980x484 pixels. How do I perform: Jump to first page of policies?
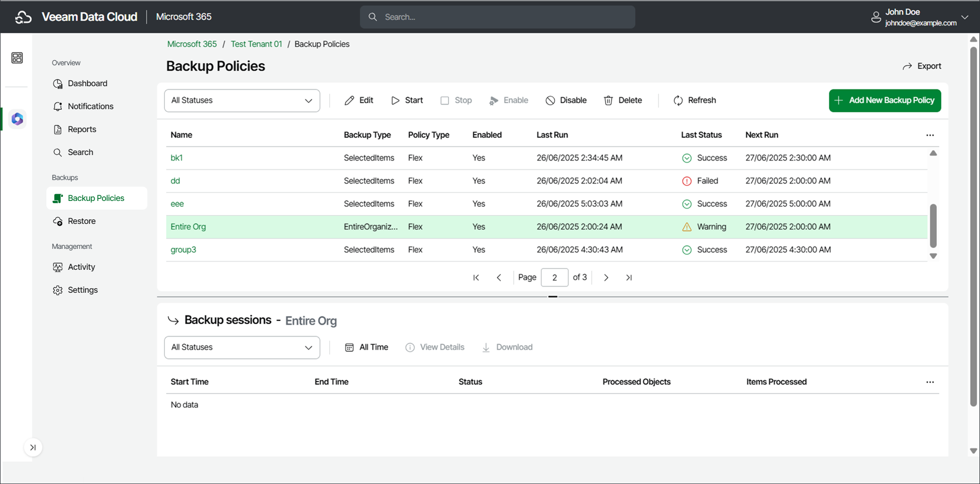476,277
